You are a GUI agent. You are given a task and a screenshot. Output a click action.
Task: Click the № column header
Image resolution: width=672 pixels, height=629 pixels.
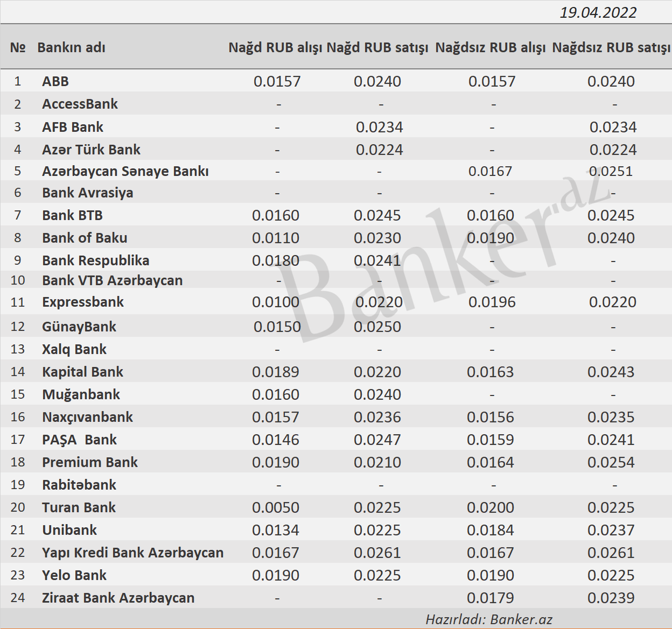pos(18,47)
